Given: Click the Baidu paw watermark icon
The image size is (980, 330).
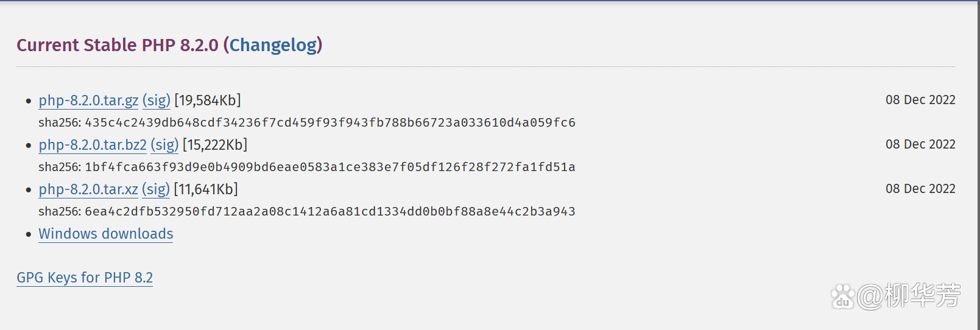Looking at the screenshot, I should click(843, 297).
